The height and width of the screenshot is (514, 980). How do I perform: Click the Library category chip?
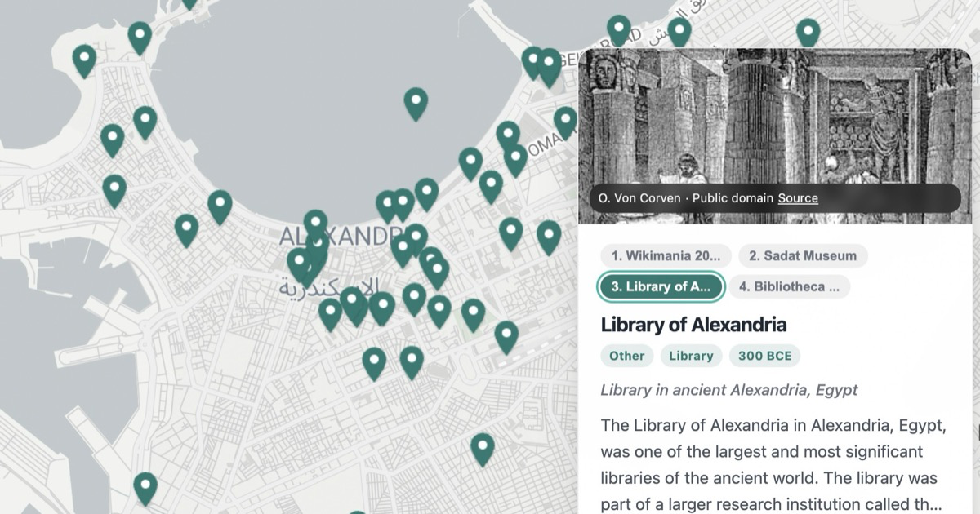click(x=691, y=356)
